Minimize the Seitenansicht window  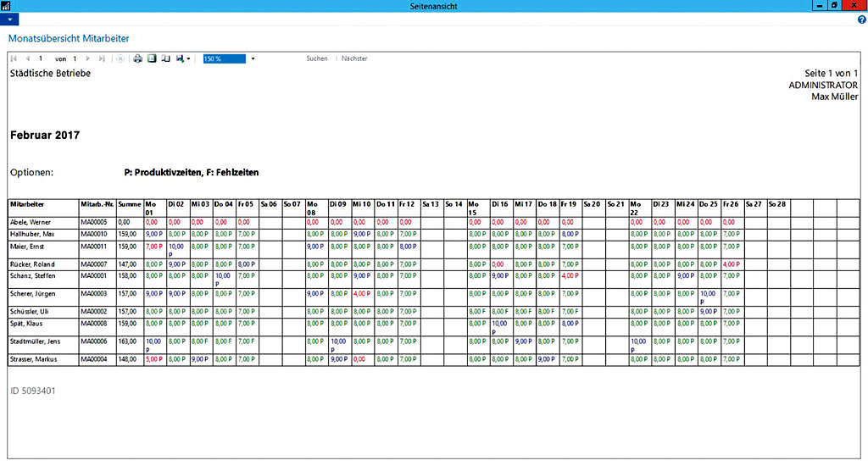pyautogui.click(x=818, y=5)
